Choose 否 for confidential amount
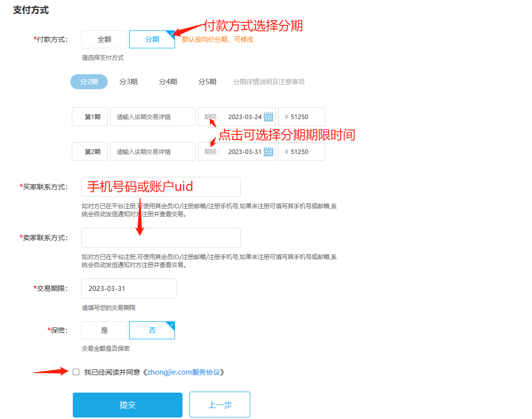This screenshot has height=419, width=532. coord(152,330)
